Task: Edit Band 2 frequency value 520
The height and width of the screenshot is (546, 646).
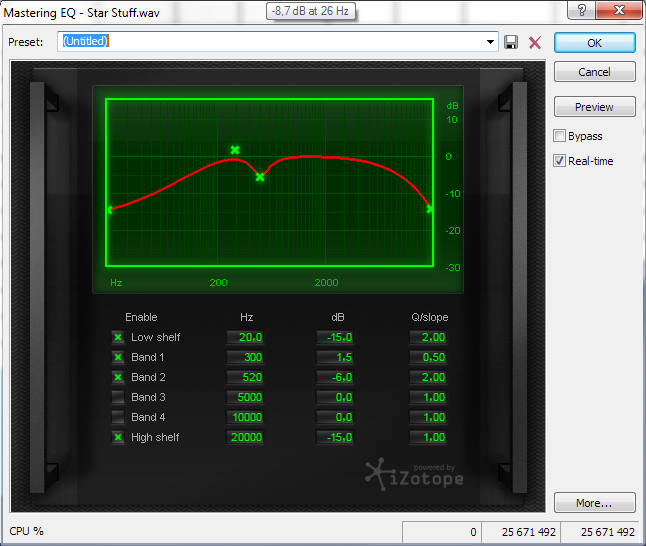Action: click(x=245, y=377)
